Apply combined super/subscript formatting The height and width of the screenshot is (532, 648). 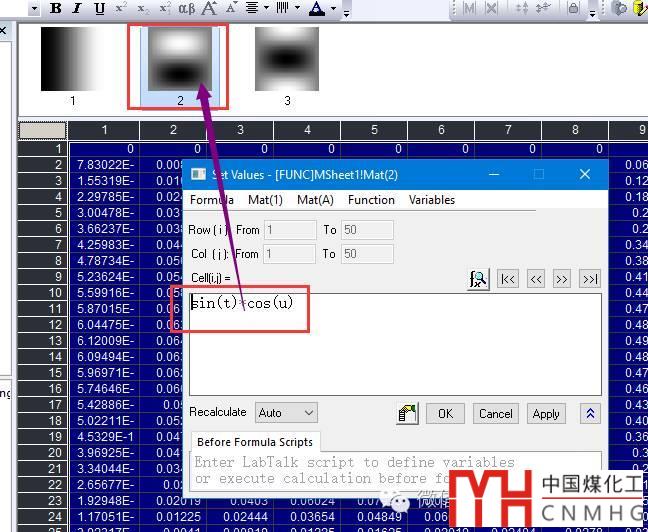(x=164, y=8)
